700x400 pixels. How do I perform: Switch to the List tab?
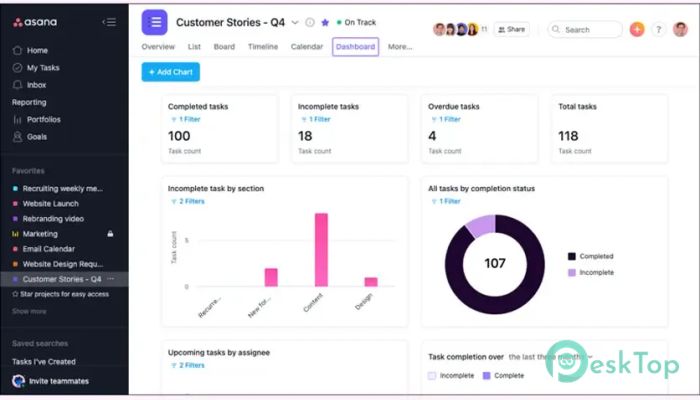(x=194, y=46)
